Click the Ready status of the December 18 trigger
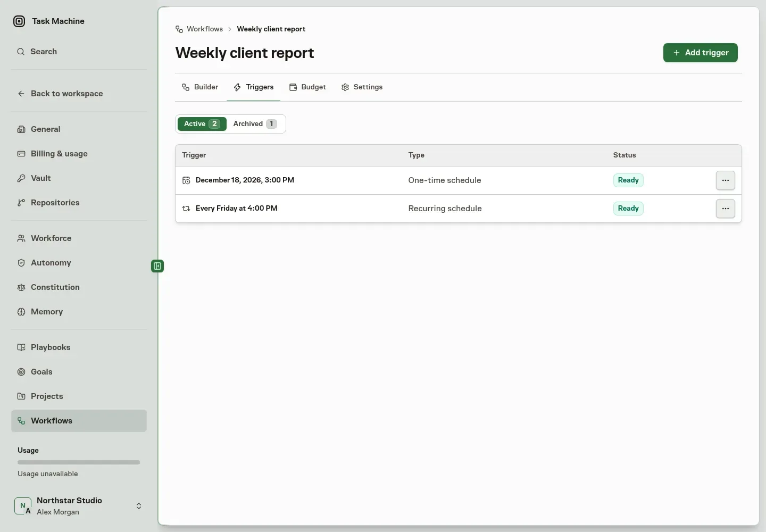The height and width of the screenshot is (532, 766). click(x=628, y=180)
